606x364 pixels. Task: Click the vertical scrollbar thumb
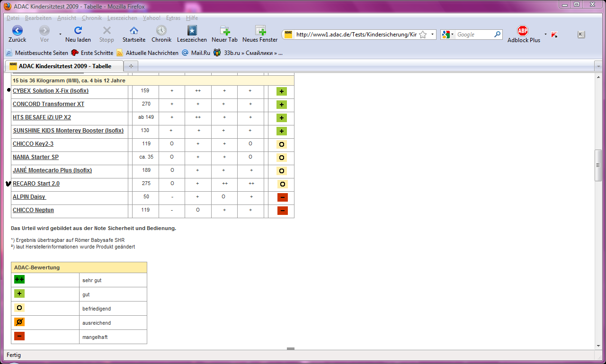pos(598,165)
